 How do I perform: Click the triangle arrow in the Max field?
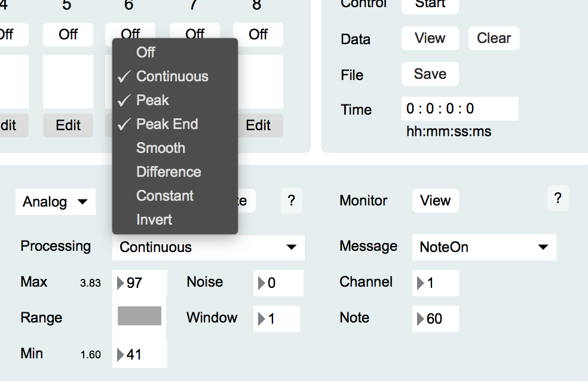(121, 283)
